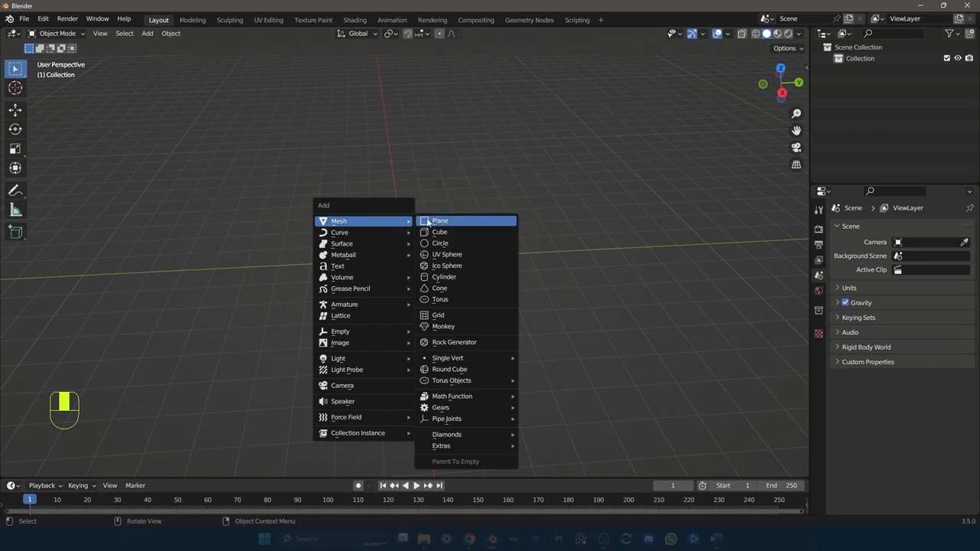Hide Collection using the eye icon
980x551 pixels.
pyautogui.click(x=957, y=58)
